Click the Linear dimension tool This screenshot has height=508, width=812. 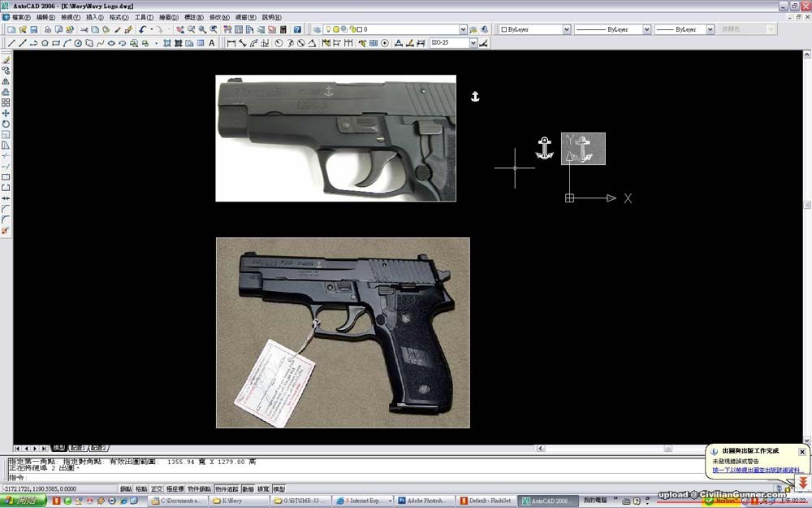tap(231, 43)
